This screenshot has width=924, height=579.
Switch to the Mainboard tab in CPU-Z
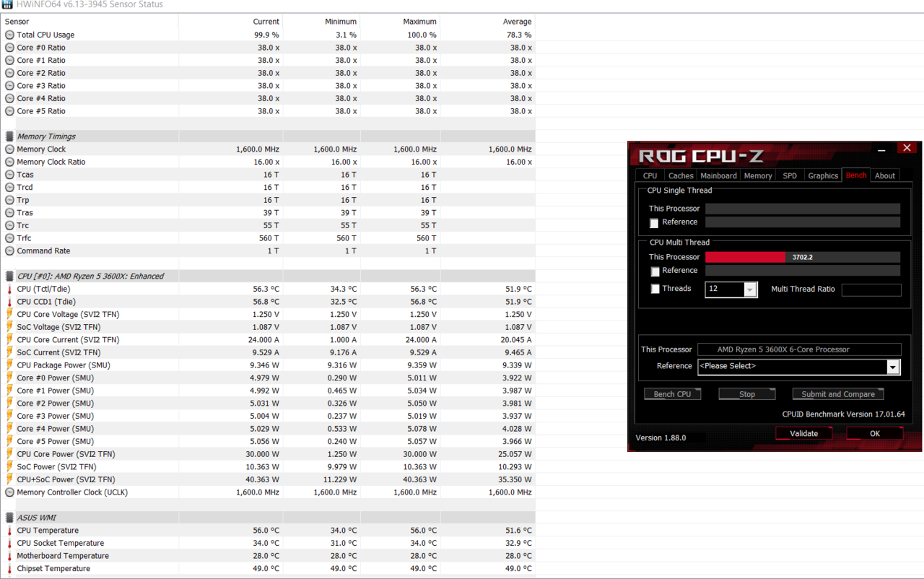coord(719,175)
